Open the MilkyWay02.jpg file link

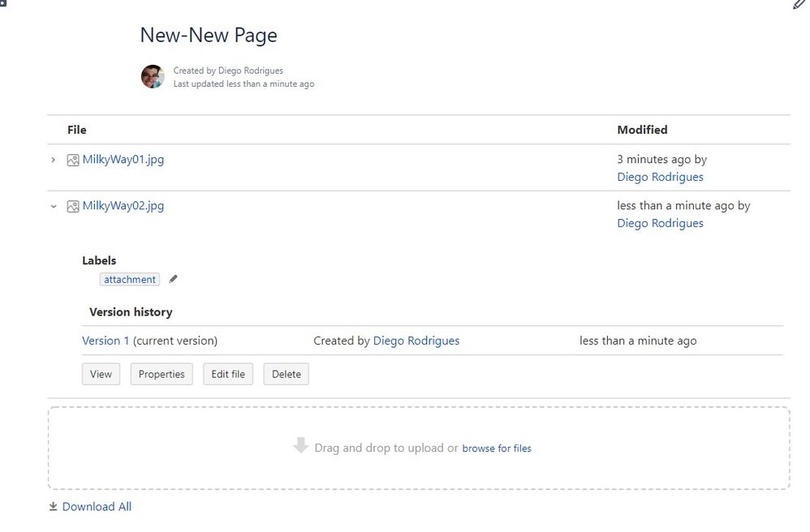(123, 206)
